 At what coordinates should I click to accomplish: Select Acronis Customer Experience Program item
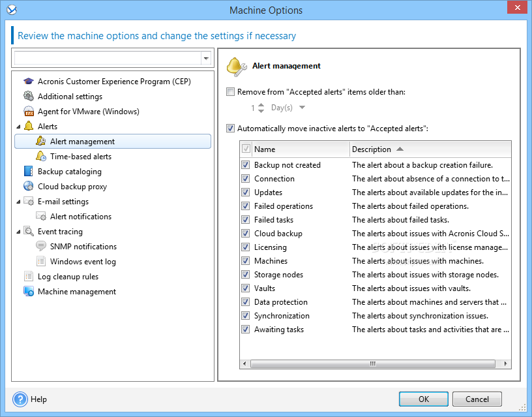114,82
